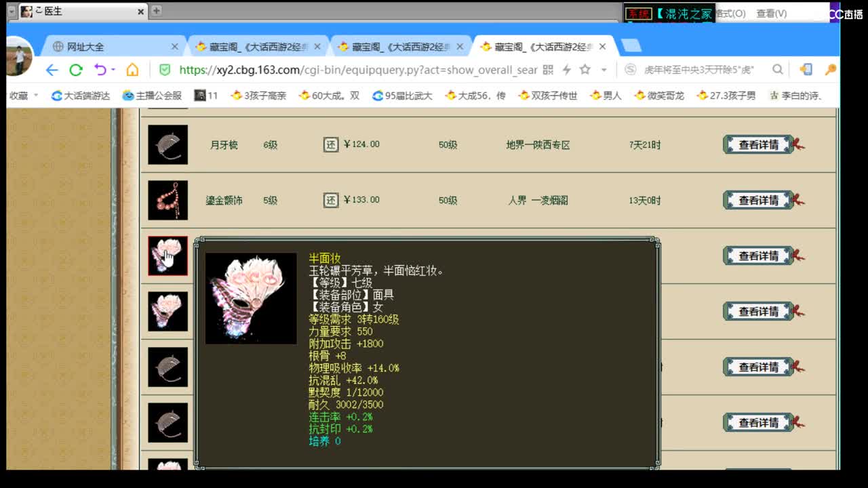
Task: Open a new browser tab
Action: (x=631, y=46)
